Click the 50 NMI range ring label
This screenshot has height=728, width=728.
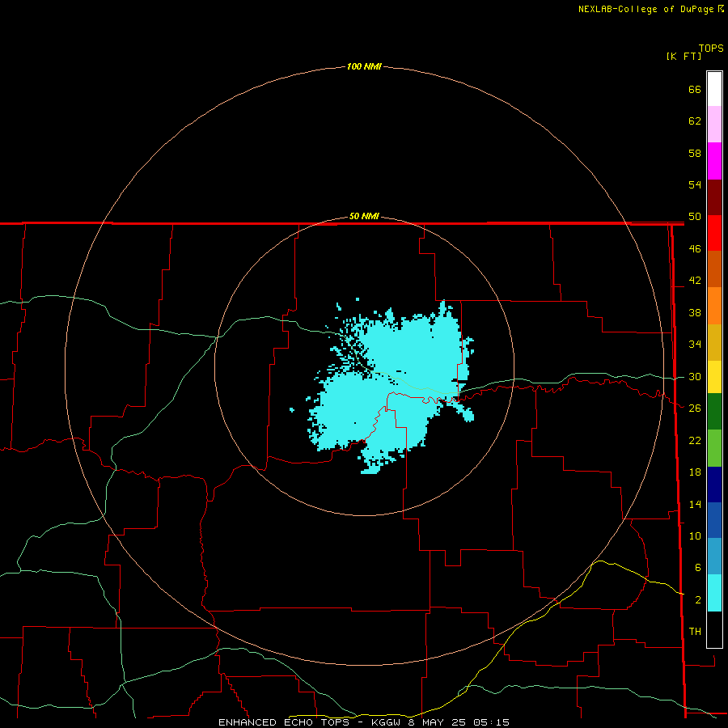click(x=363, y=216)
